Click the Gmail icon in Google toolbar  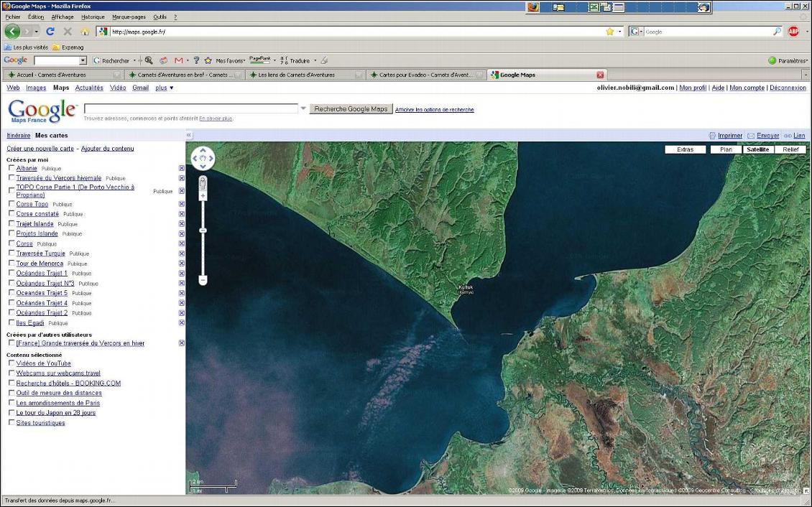179,60
